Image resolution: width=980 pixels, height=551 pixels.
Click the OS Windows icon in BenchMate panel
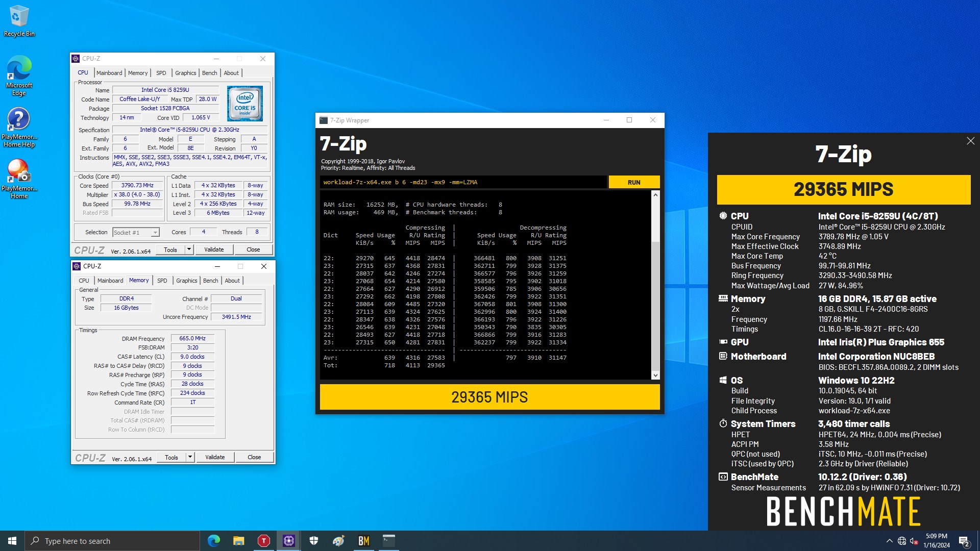(723, 380)
